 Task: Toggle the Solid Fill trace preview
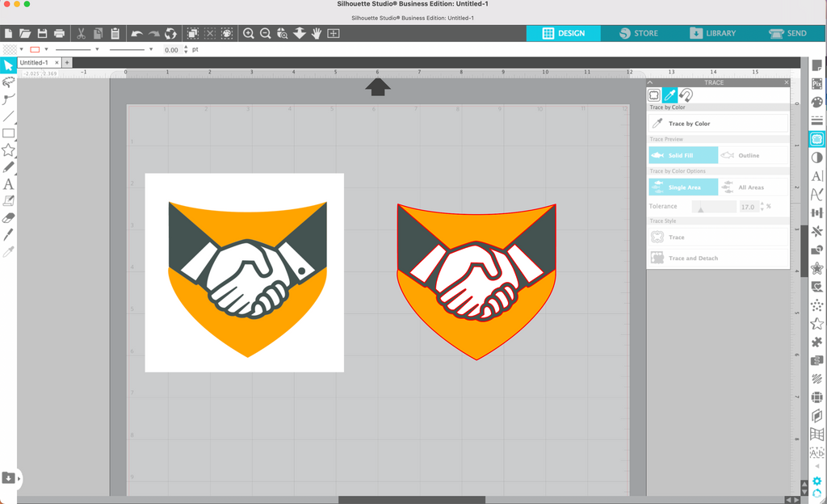681,155
